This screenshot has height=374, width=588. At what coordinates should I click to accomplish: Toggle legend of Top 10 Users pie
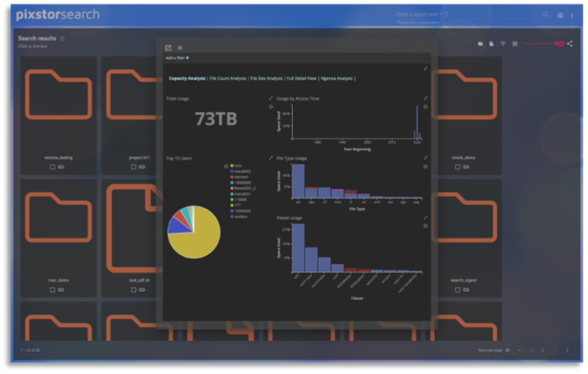pyautogui.click(x=226, y=166)
